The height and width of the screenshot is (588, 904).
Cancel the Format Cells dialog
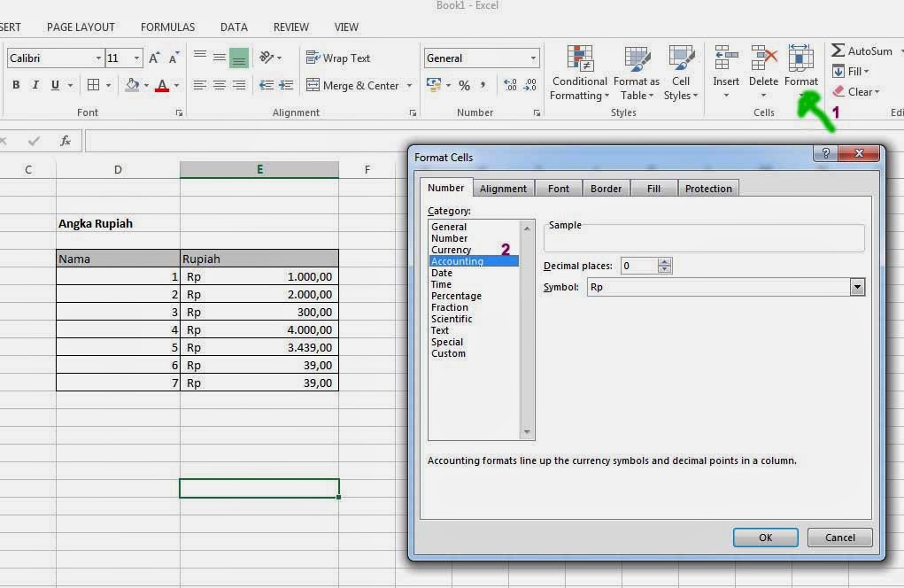point(838,538)
